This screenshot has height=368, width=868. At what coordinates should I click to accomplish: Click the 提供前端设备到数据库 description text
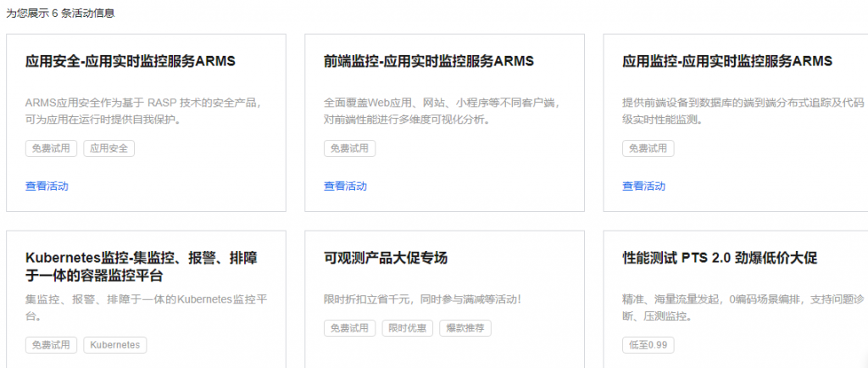pos(743,111)
